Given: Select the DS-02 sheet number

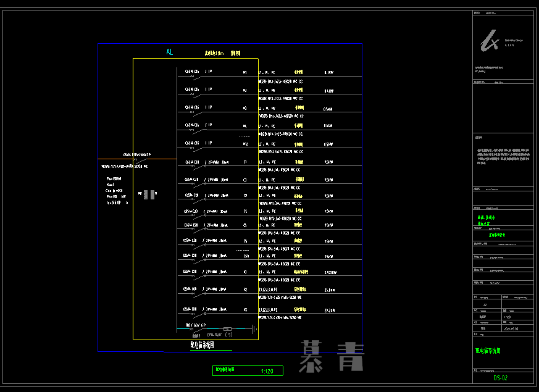Looking at the screenshot, I should [500, 377].
